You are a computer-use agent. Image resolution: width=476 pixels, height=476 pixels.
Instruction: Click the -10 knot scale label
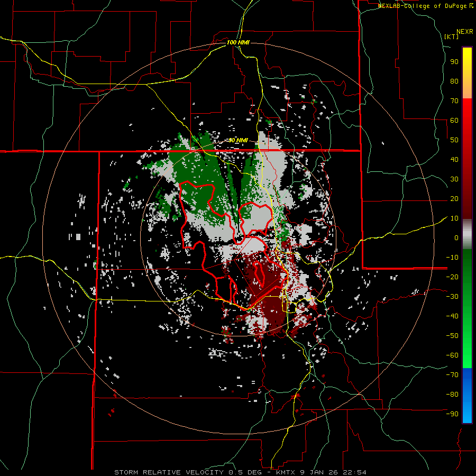pyautogui.click(x=452, y=258)
